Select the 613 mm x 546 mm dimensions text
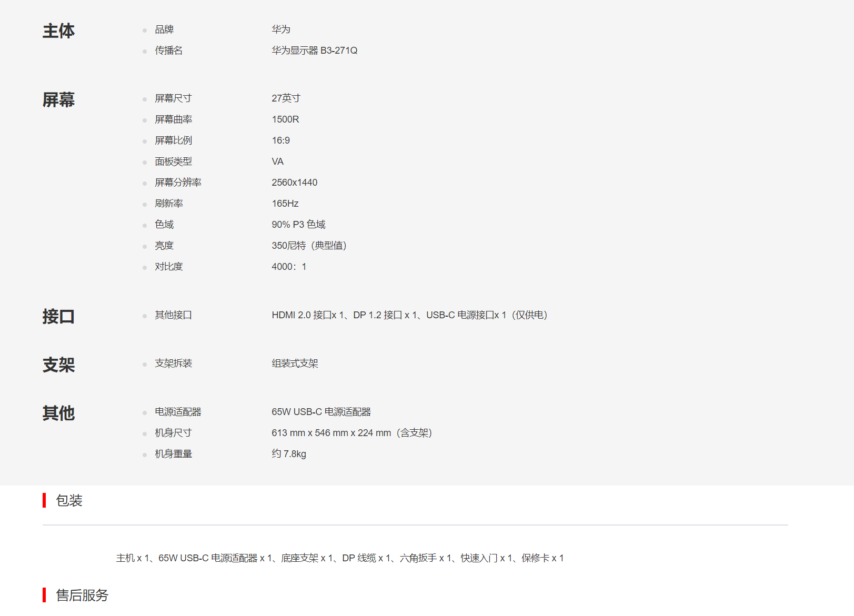Image resolution: width=854 pixels, height=616 pixels. (353, 433)
